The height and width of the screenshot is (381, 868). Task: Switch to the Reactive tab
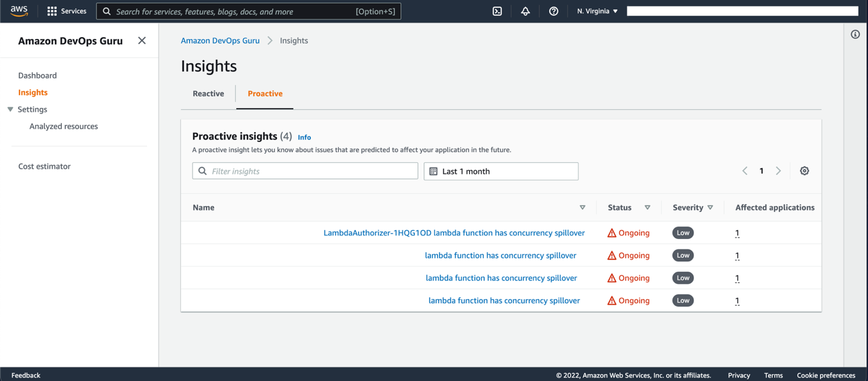208,93
